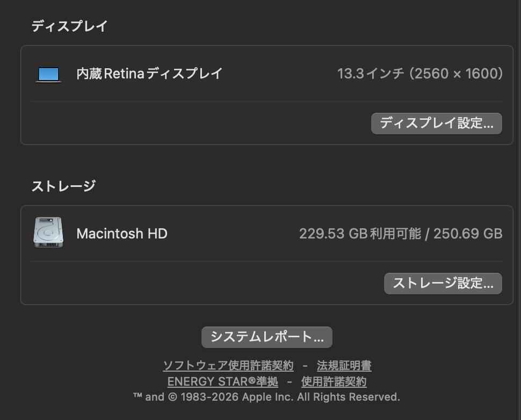521x420 pixels.
Task: Click the dash between ソフトウェア使用許諾契約 and 法規証明書
Action: pyautogui.click(x=305, y=366)
